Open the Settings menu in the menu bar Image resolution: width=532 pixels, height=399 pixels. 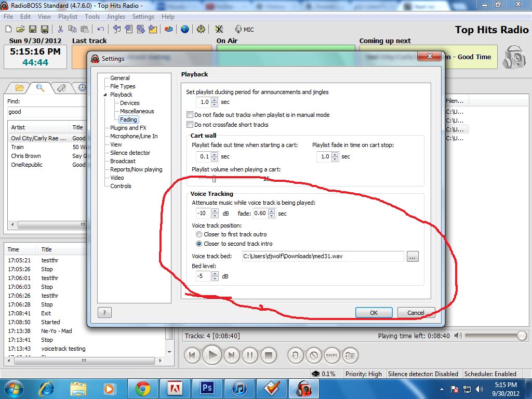pos(143,16)
